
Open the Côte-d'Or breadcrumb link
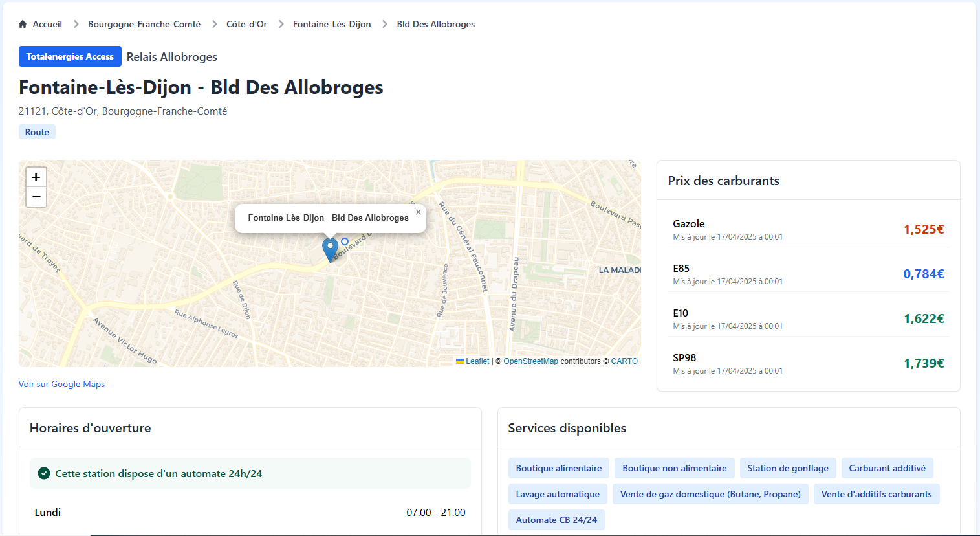click(x=246, y=24)
